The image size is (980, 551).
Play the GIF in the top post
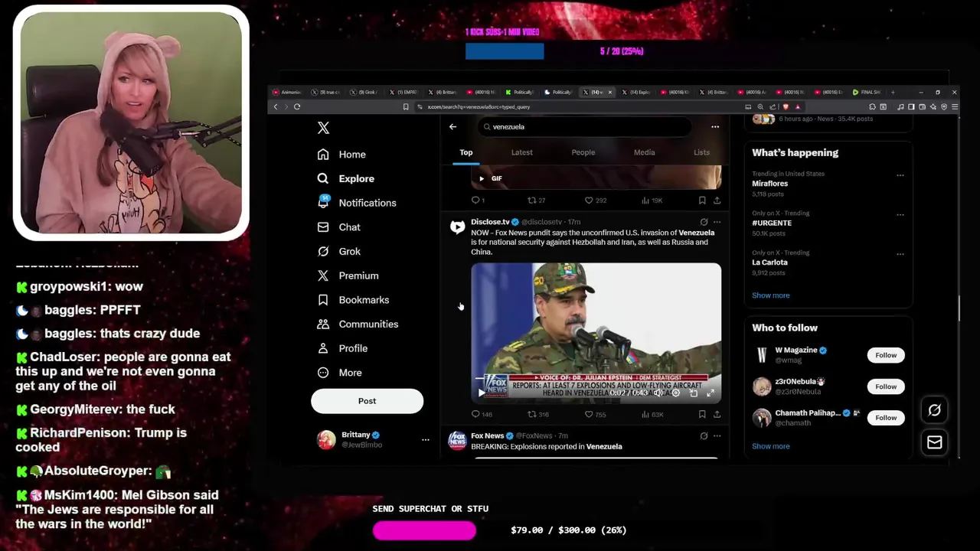[x=482, y=178]
